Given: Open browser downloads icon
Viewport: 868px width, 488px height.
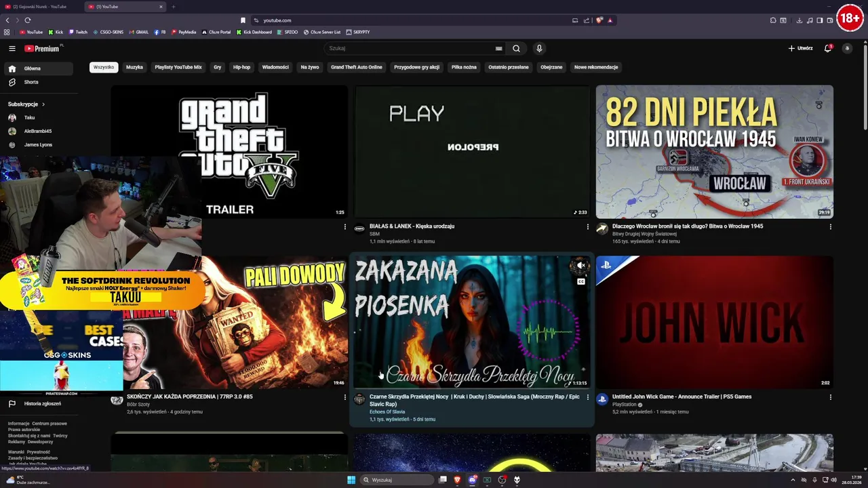Looking at the screenshot, I should (800, 20).
